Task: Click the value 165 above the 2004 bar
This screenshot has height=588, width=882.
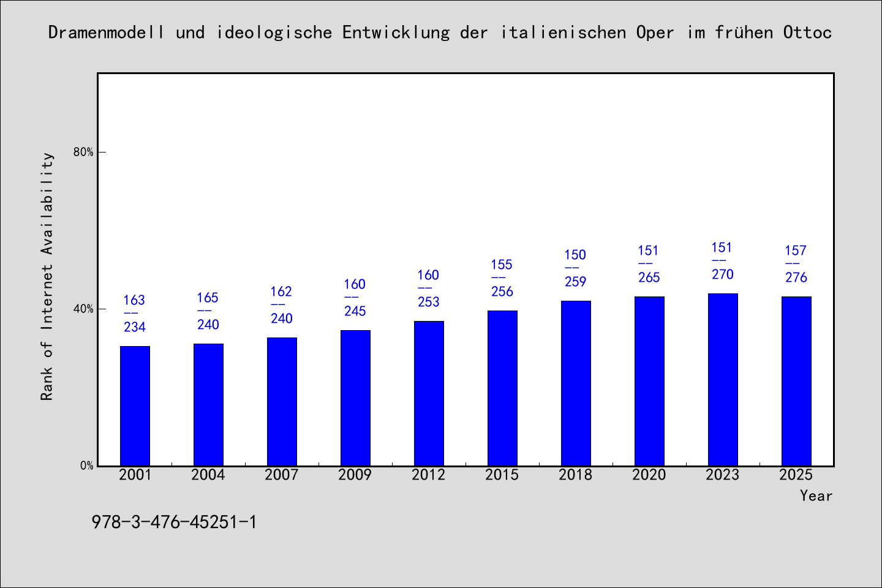Action: pyautogui.click(x=208, y=298)
